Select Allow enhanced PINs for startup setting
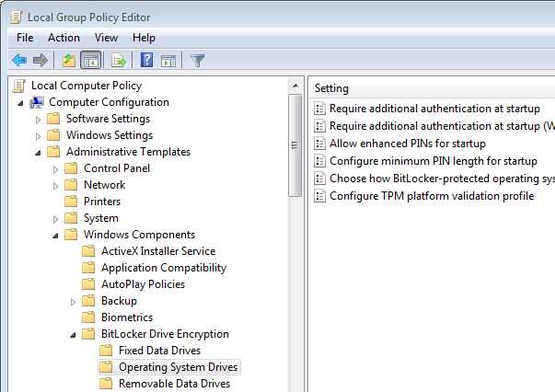555x392 pixels. click(x=408, y=144)
